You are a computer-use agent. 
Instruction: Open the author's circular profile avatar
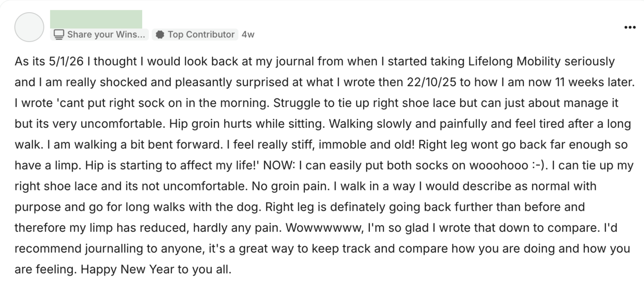tap(29, 27)
